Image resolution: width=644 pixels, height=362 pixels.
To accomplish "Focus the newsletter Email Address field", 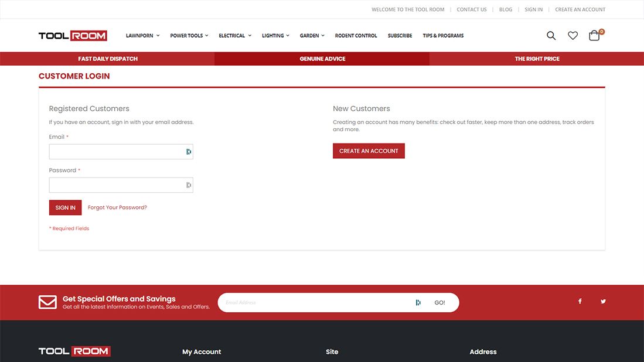I will pyautogui.click(x=316, y=303).
